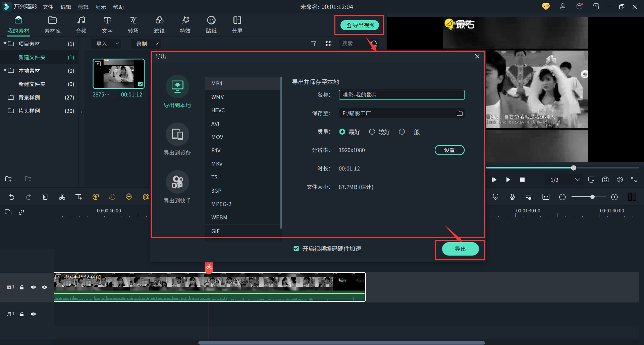Click the 导出 button to export

point(460,249)
